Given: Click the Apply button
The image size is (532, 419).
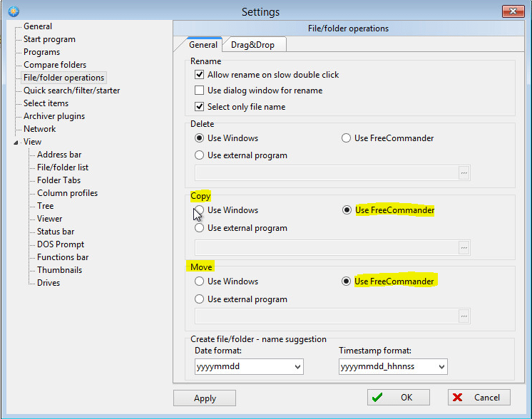Looking at the screenshot, I should click(x=205, y=398).
